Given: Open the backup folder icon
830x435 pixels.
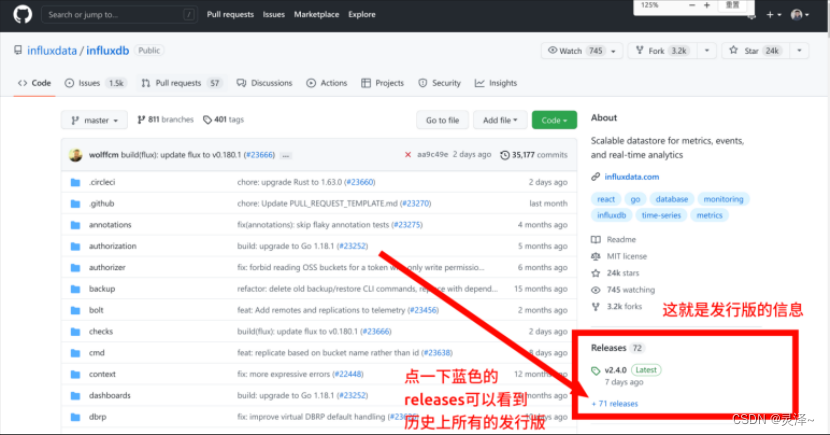Looking at the screenshot, I should point(76,289).
